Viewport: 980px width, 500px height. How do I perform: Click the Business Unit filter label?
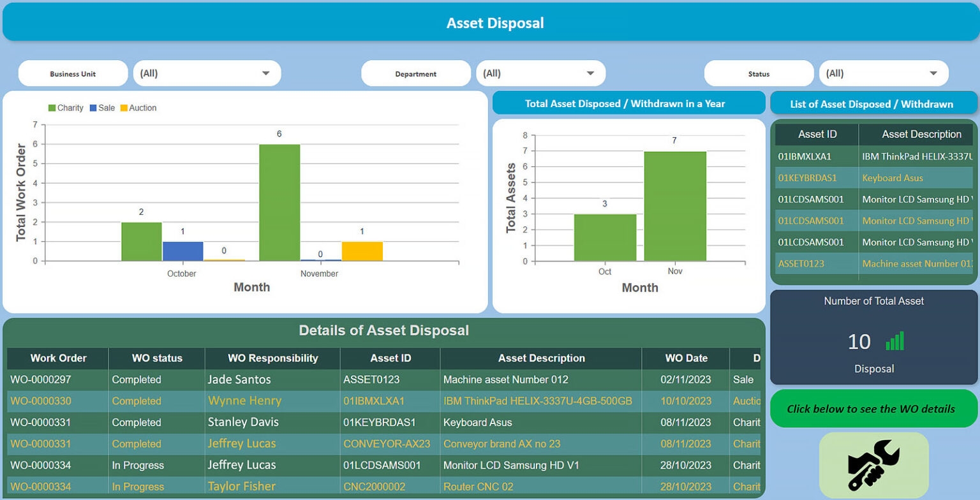[72, 73]
